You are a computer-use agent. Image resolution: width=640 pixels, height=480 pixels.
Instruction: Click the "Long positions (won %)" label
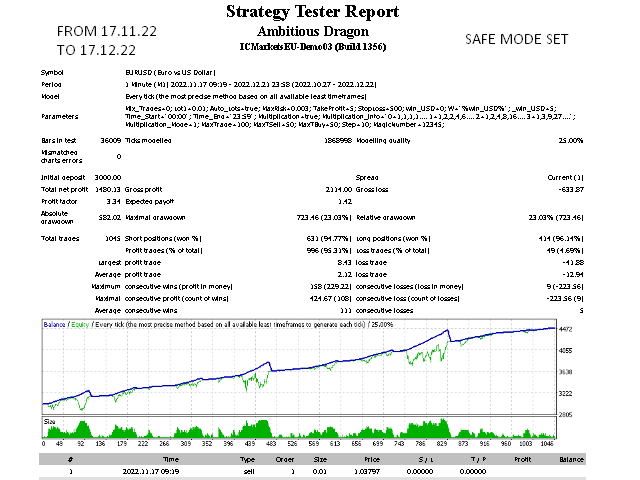pyautogui.click(x=393, y=238)
